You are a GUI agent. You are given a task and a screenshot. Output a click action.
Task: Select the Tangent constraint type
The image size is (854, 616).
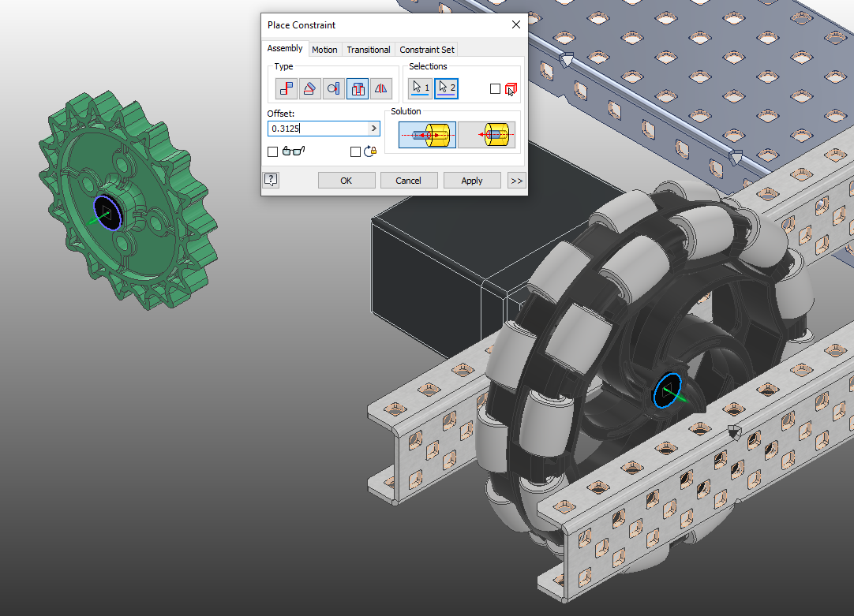333,88
